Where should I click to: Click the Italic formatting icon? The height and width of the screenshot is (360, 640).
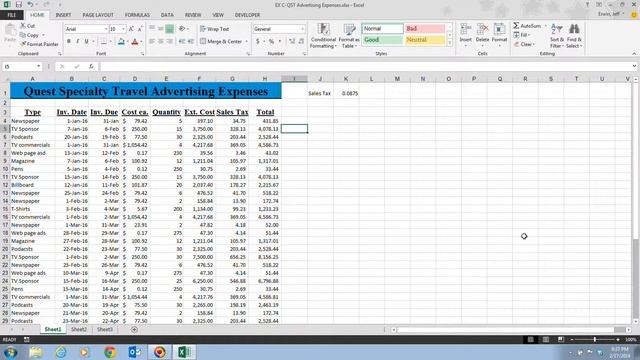(78, 41)
